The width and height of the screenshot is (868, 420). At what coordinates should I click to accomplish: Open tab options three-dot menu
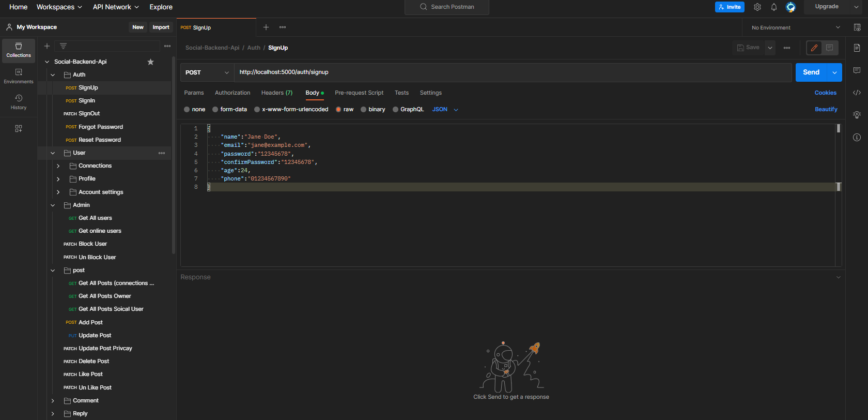(x=283, y=27)
